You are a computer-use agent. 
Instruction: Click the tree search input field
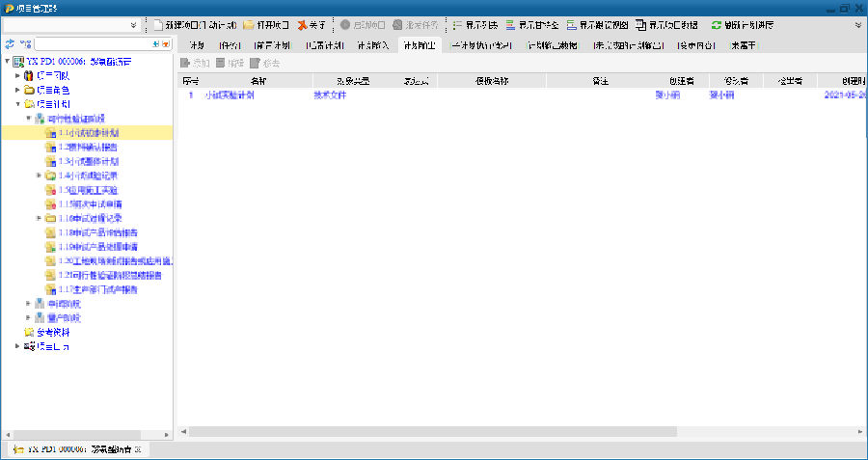(x=93, y=43)
